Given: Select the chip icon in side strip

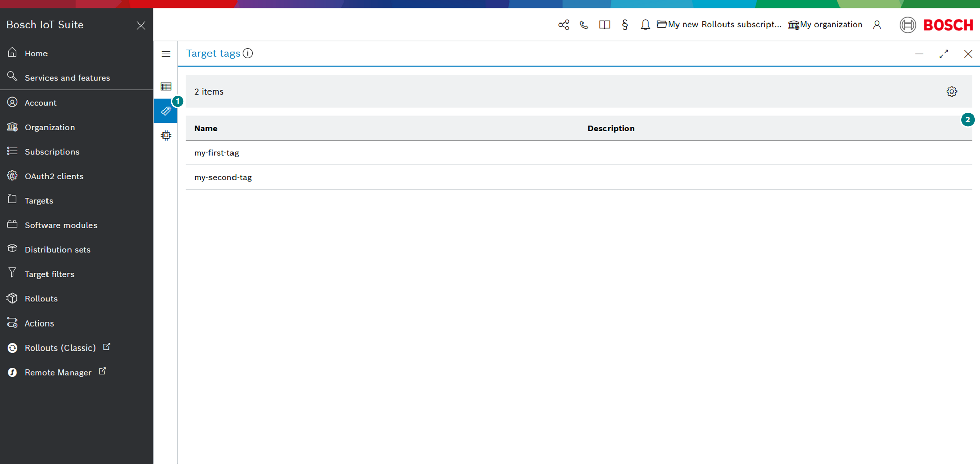Looking at the screenshot, I should [166, 135].
